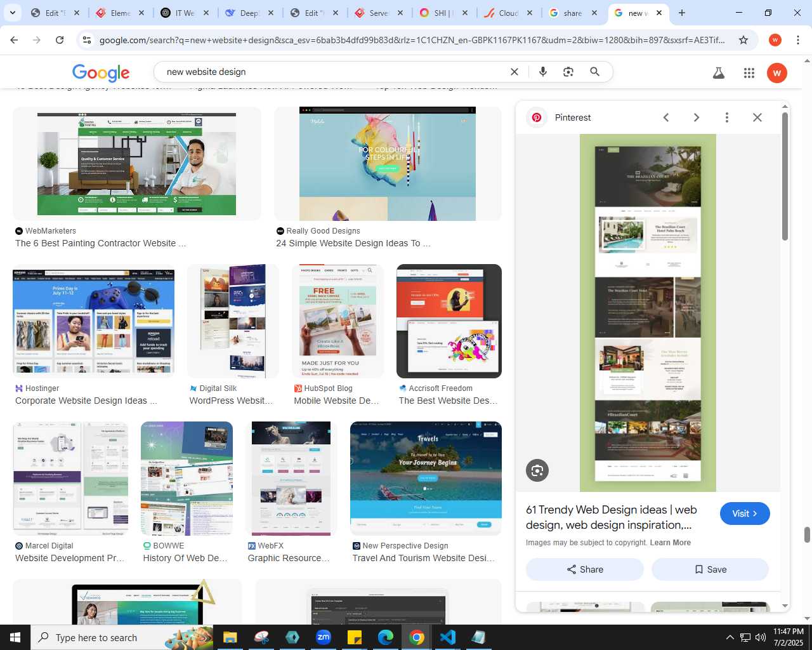This screenshot has width=812, height=650.
Task: Open Marcel Digital website development thumbnail
Action: coord(70,479)
